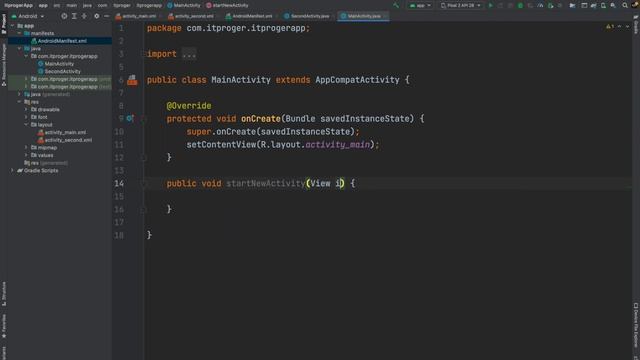Click the Select Opened File target icon
The width and height of the screenshot is (640, 360).
(x=64, y=16)
